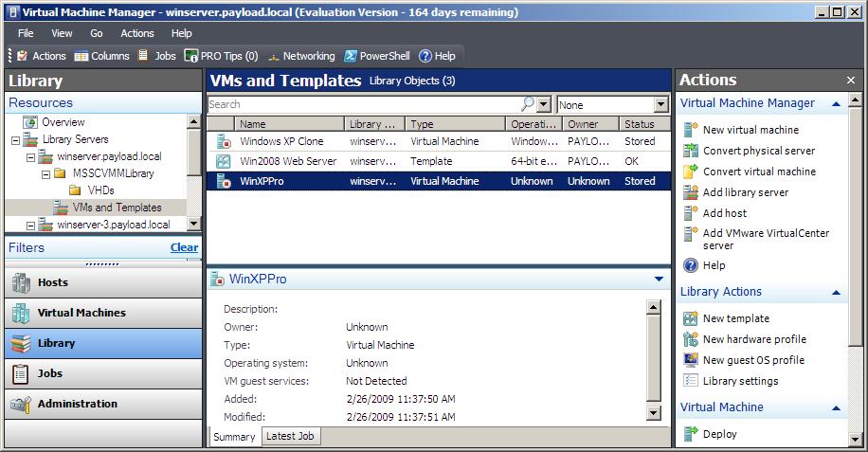Collapse the MSSCVMMLibrary folder node
The width and height of the screenshot is (868, 452).
pyautogui.click(x=45, y=173)
